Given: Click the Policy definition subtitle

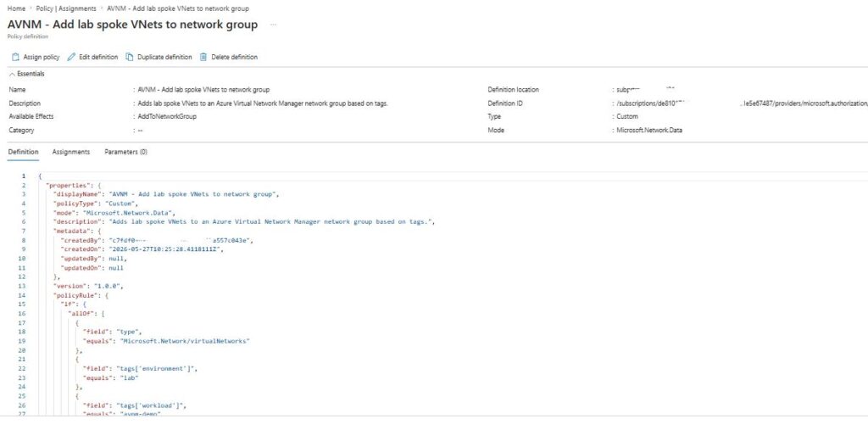Looking at the screenshot, I should [28, 36].
